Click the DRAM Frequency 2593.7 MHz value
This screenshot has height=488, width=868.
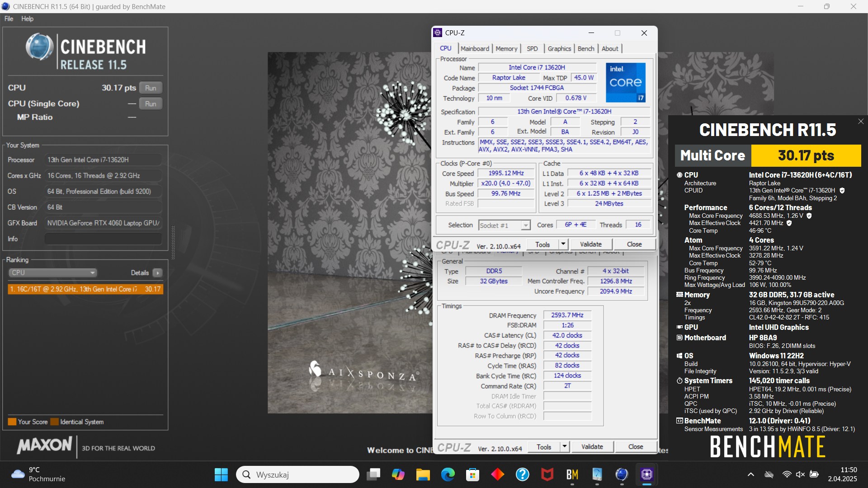coord(567,315)
